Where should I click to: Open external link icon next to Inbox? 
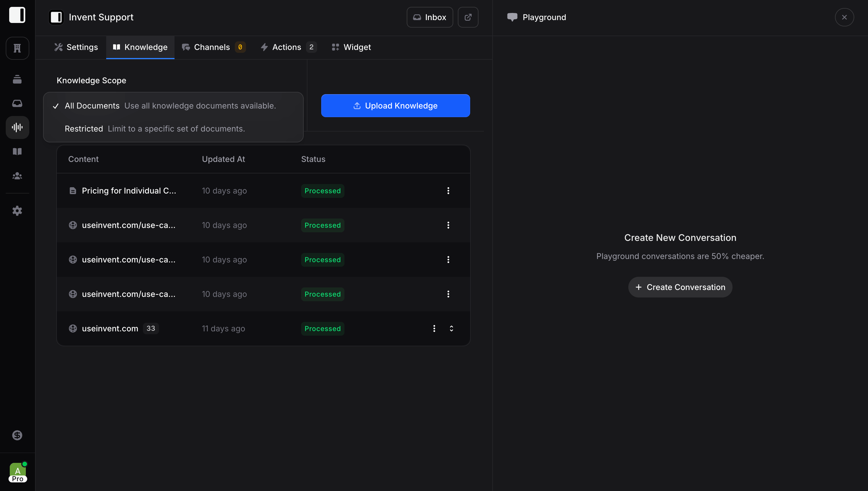[x=468, y=17]
